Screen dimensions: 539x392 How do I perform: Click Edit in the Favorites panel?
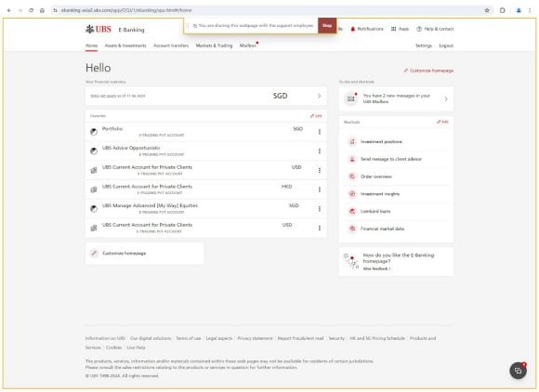tap(316, 116)
